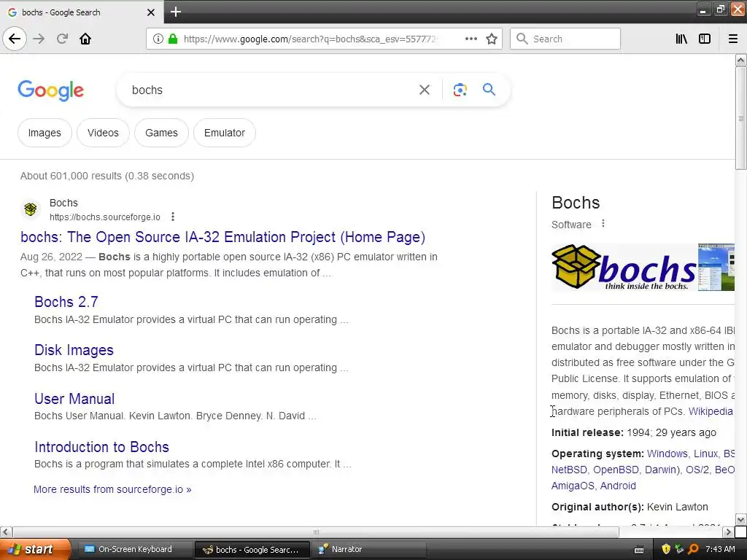Open a new tab with the plus icon
Image resolution: width=747 pixels, height=560 pixels.
[176, 12]
